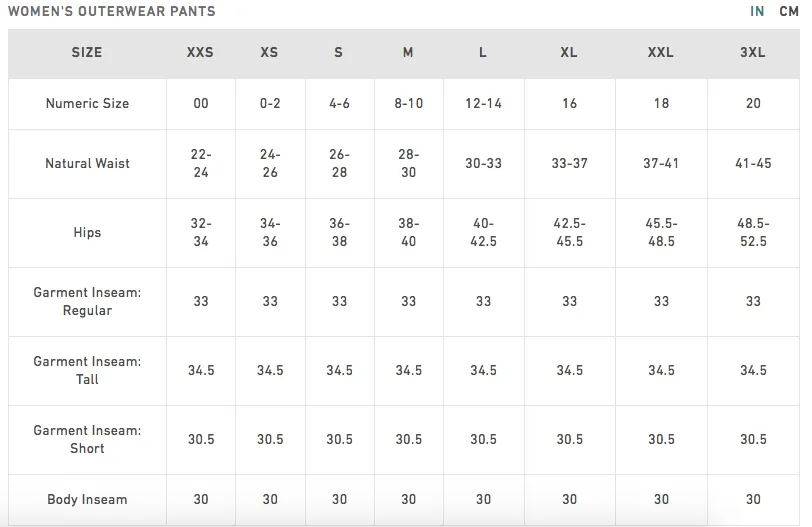Select the Garment Inseam: Short label
The height and width of the screenshot is (527, 812).
(x=87, y=439)
